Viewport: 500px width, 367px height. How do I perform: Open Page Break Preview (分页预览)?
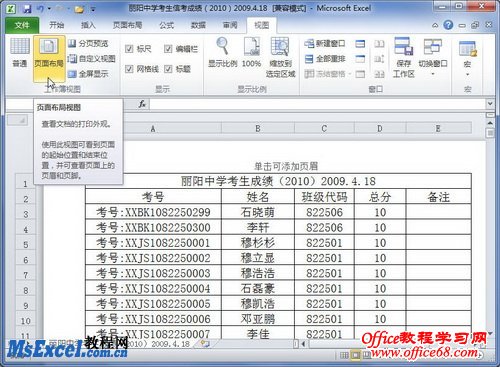pos(88,44)
